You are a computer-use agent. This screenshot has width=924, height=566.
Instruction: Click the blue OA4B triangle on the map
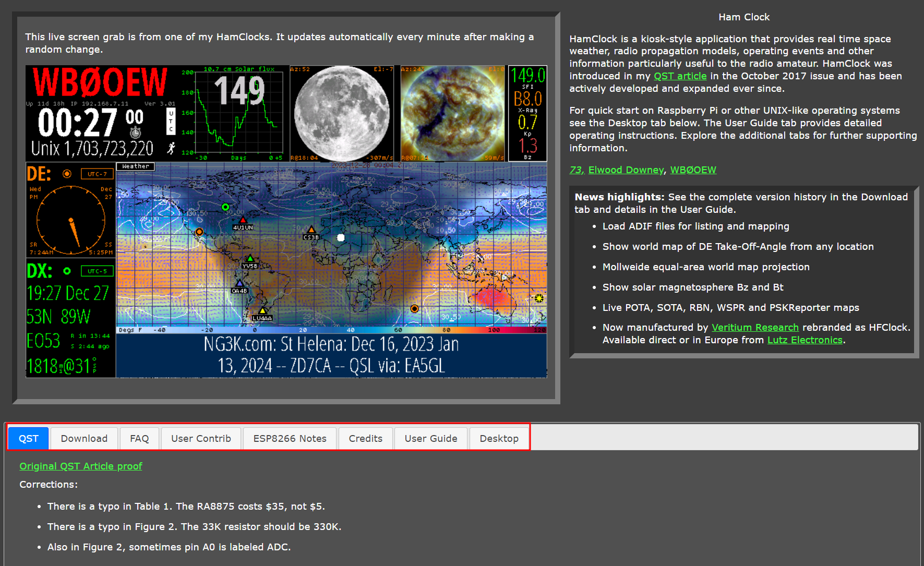239,283
